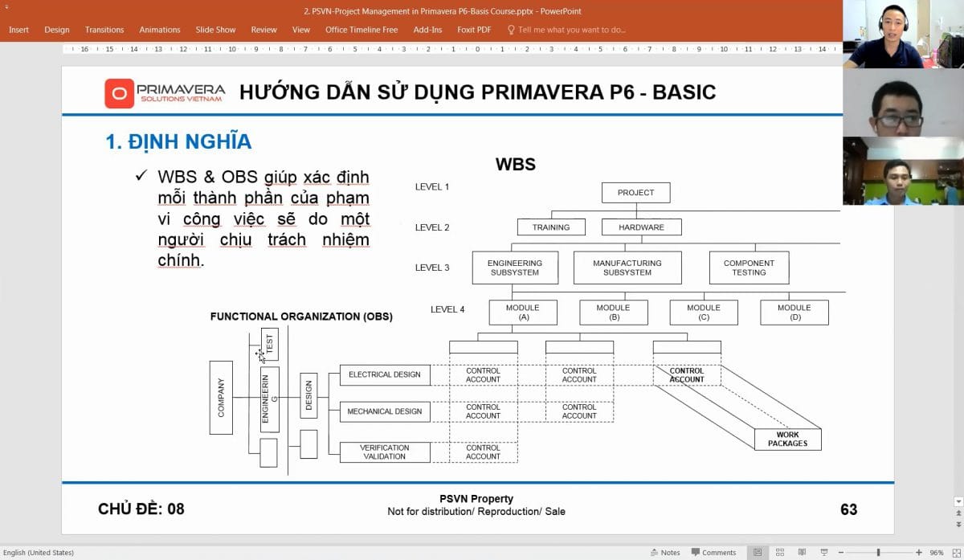Click the VERIFICATION VALIDATION box
This screenshot has width=964, height=560.
coord(385,452)
